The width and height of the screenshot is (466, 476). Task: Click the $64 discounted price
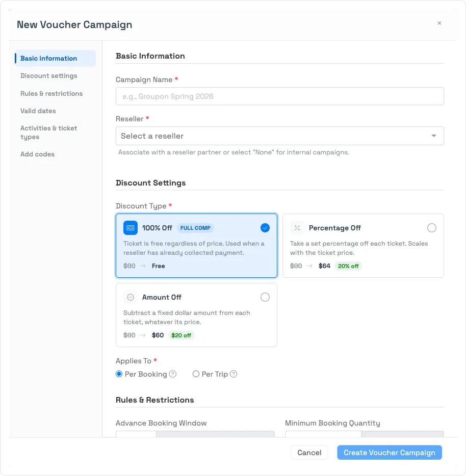point(324,266)
